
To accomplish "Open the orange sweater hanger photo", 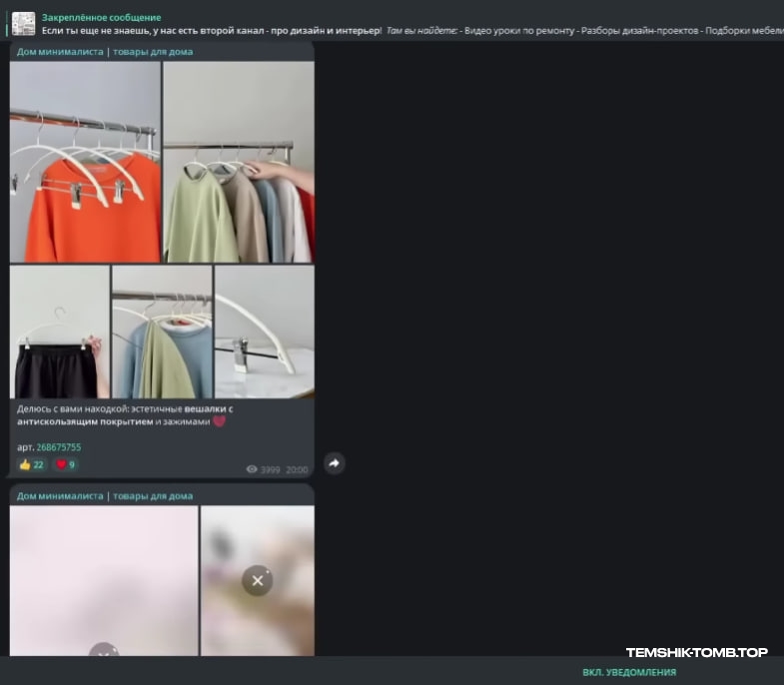I will 85,162.
